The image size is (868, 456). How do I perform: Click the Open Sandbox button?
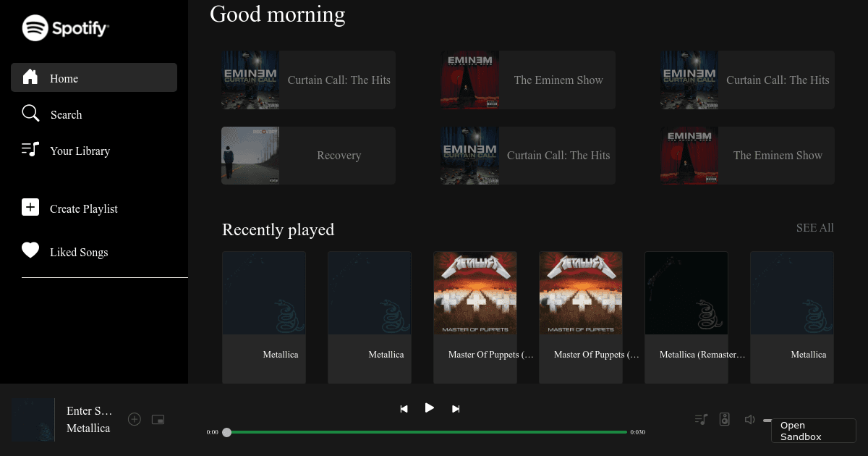(813, 430)
